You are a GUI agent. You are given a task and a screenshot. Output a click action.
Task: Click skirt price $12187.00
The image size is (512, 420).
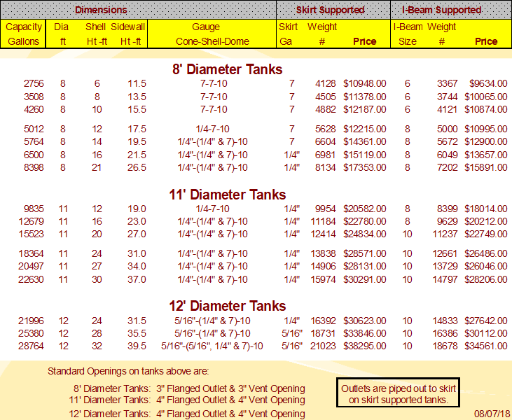coord(365,109)
